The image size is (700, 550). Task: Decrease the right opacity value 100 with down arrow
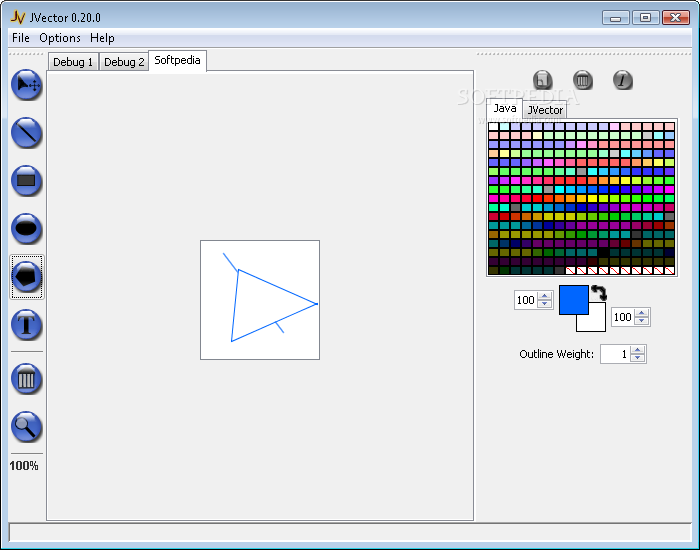(x=642, y=321)
